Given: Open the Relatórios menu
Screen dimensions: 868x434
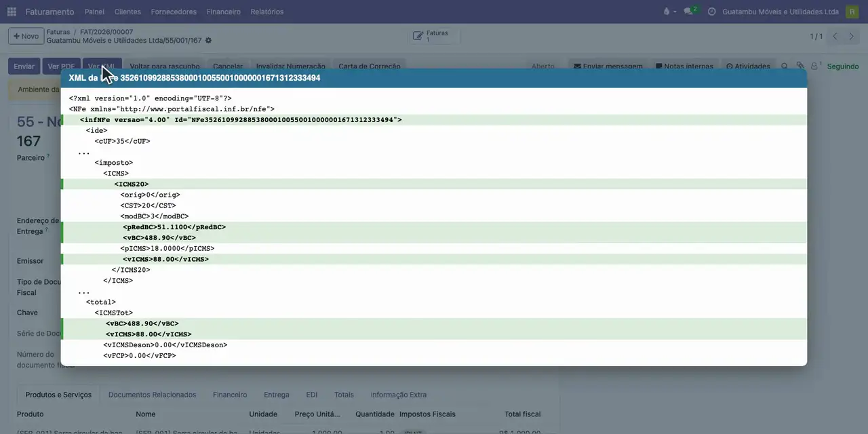Looking at the screenshot, I should click(267, 12).
